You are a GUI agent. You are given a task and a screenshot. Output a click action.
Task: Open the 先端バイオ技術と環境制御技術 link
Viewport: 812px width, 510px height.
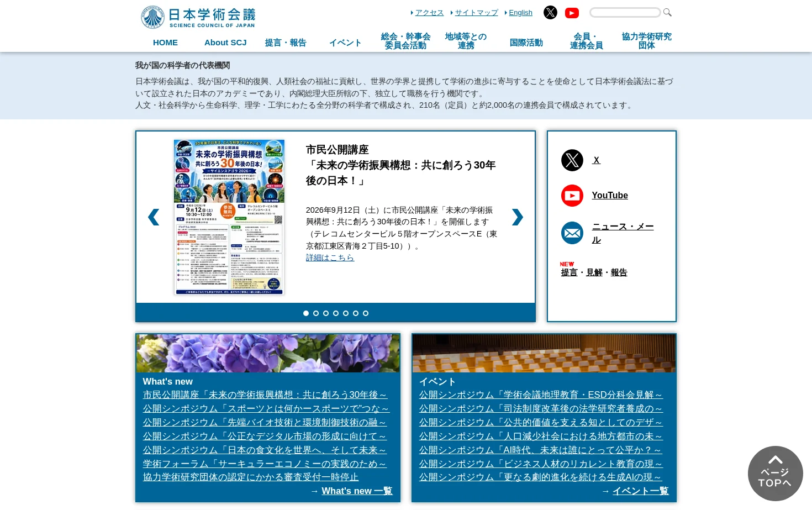[x=265, y=423]
